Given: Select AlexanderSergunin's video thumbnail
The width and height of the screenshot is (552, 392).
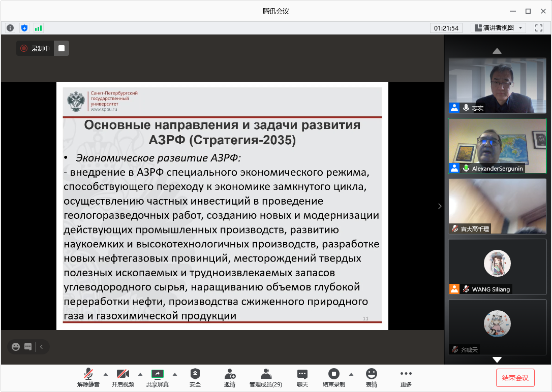Looking at the screenshot, I should click(497, 146).
